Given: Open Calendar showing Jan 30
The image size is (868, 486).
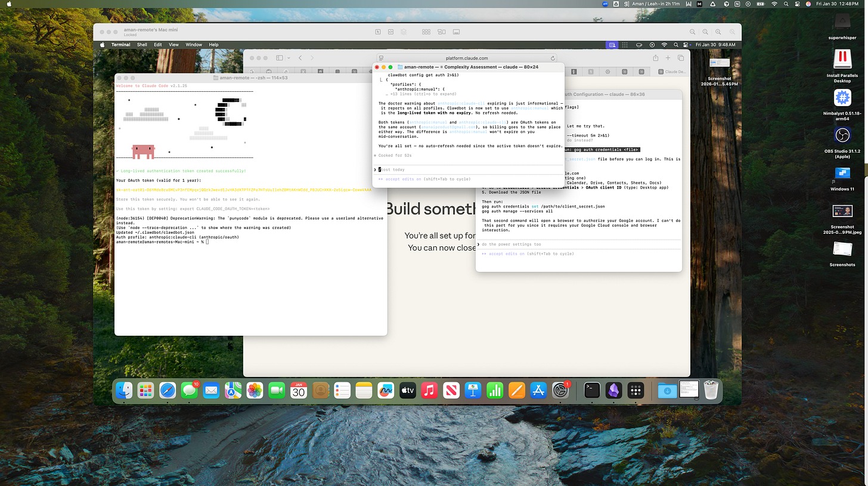Looking at the screenshot, I should 299,391.
